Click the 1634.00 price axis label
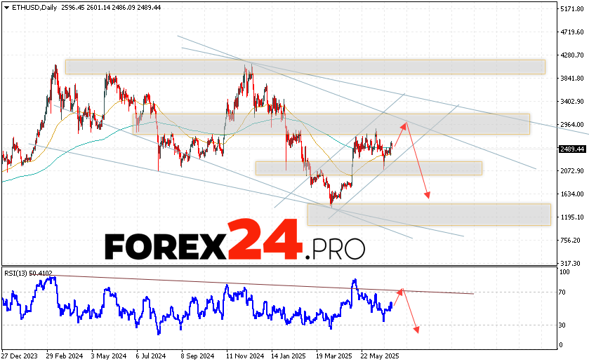589x364 pixels. click(x=571, y=194)
